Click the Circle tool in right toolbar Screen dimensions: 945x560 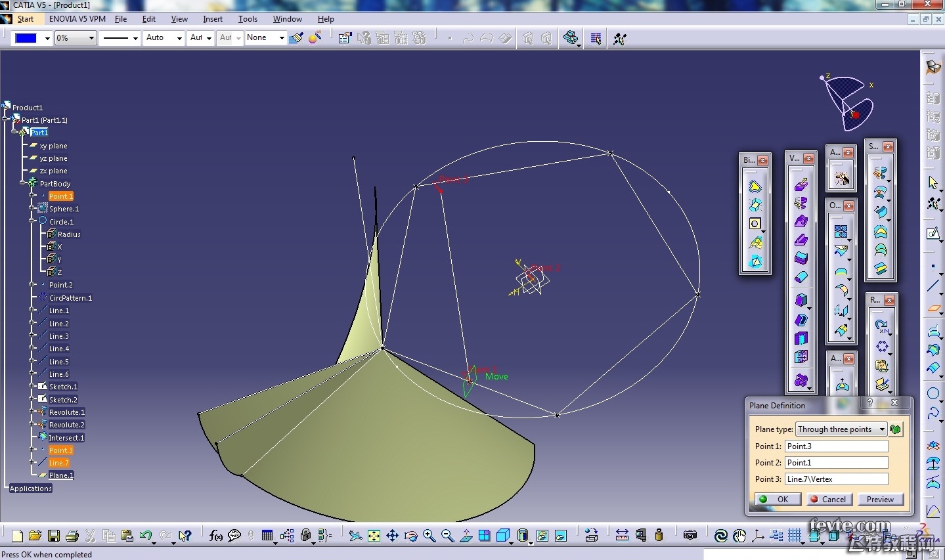tap(933, 394)
